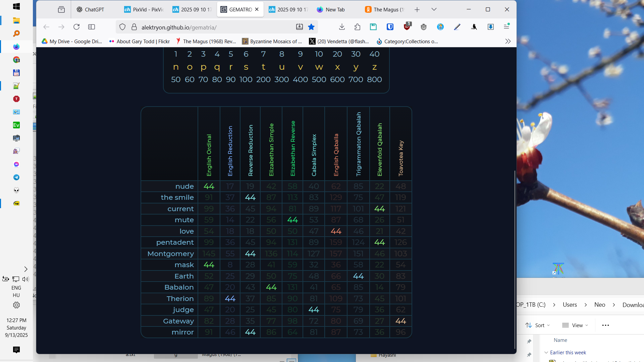This screenshot has height=362, width=644.
Task: Click ENG HU language indicator
Action: [x=16, y=291]
